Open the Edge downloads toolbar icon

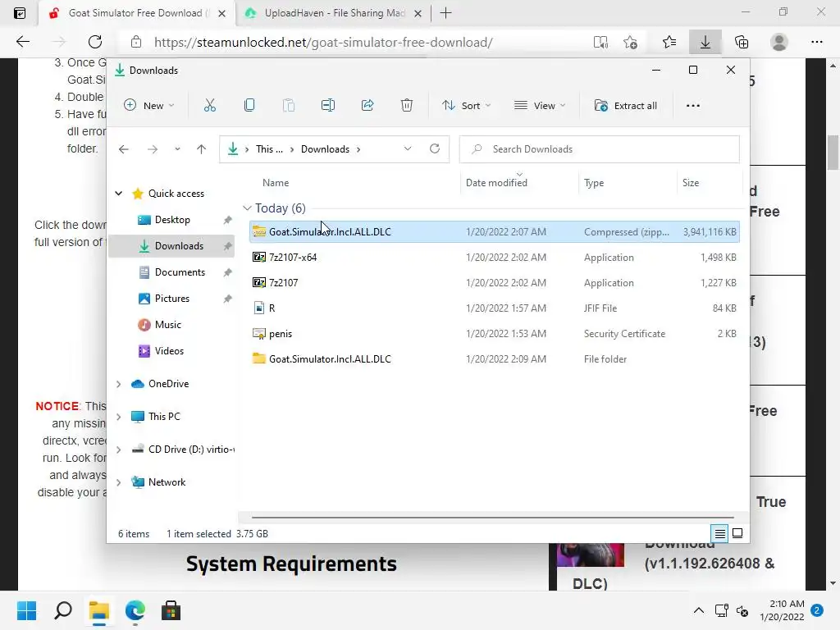[705, 42]
